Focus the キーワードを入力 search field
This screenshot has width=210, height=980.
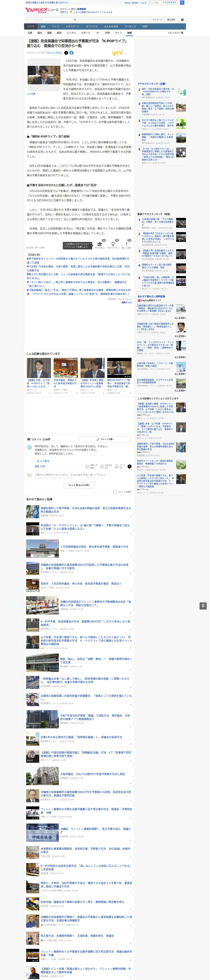point(49,19)
